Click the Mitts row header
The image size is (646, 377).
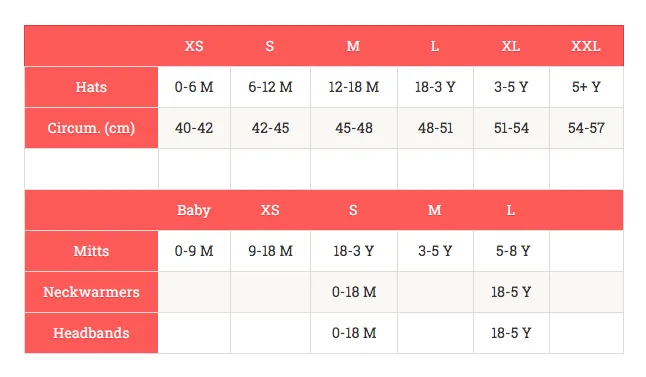pos(91,251)
